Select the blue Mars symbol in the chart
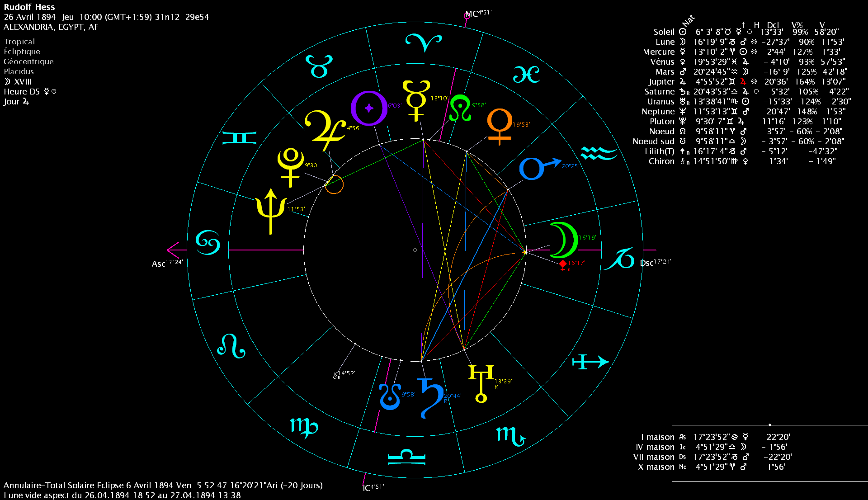The image size is (868, 500). [x=540, y=168]
